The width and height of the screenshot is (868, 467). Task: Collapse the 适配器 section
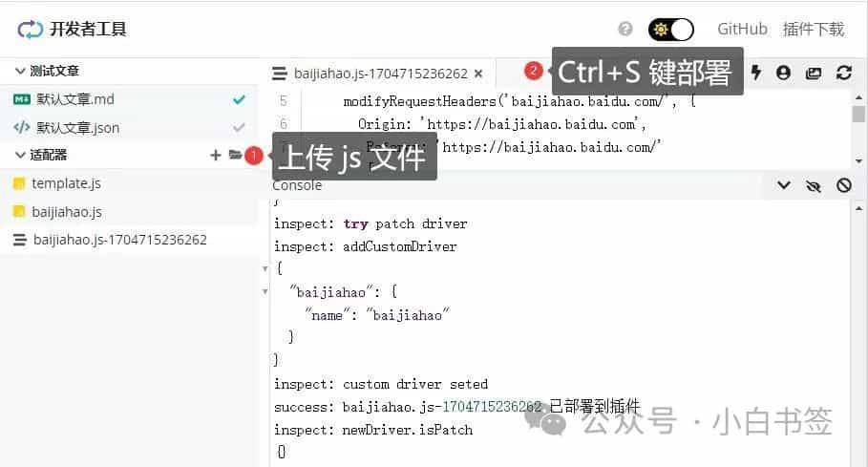tap(20, 155)
